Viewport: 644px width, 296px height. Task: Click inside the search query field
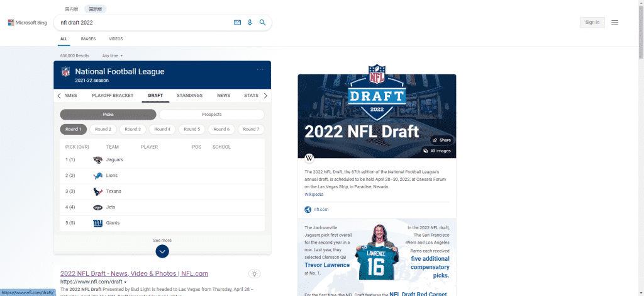pos(145,23)
